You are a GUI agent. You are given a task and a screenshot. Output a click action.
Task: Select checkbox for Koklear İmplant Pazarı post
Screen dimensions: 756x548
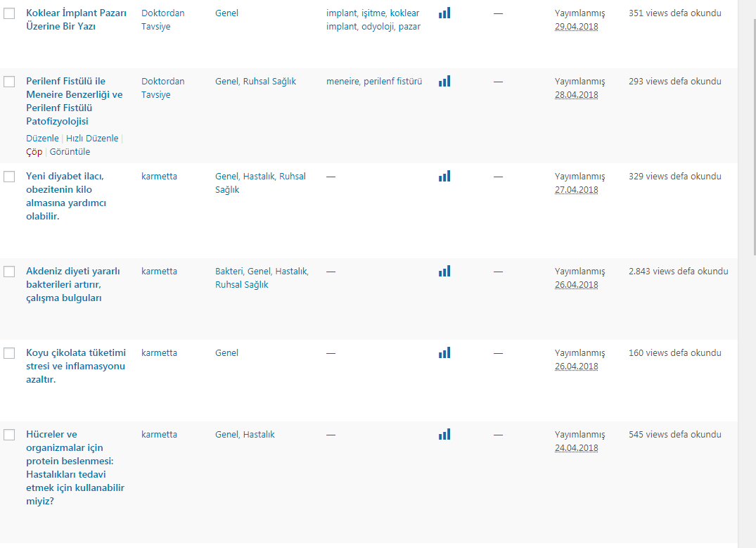coord(9,13)
